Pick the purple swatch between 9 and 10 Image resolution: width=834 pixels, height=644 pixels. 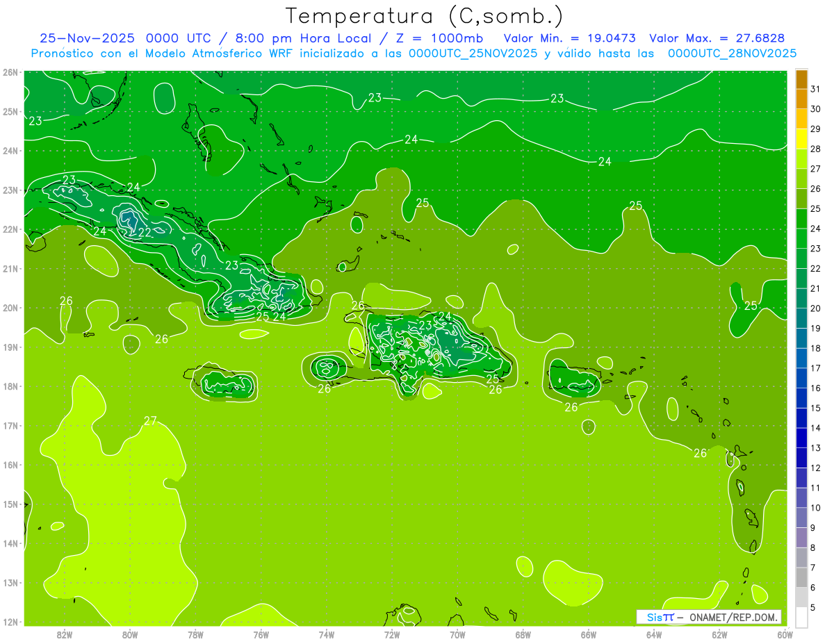[801, 518]
